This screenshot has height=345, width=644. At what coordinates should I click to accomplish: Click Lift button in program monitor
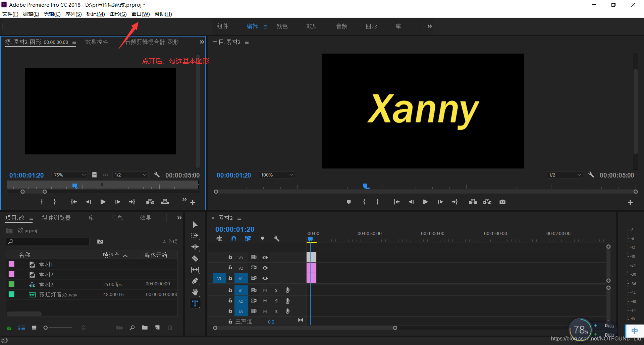pos(473,202)
